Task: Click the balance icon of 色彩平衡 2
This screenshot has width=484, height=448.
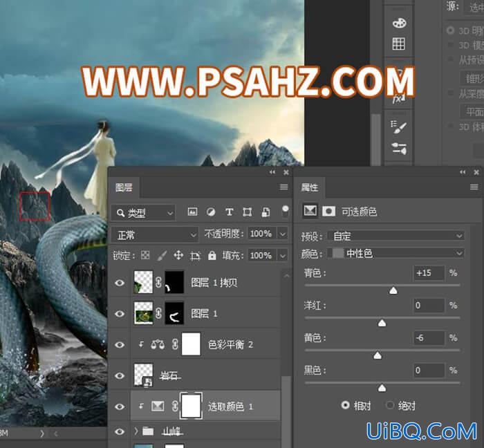Action: pyautogui.click(x=158, y=344)
